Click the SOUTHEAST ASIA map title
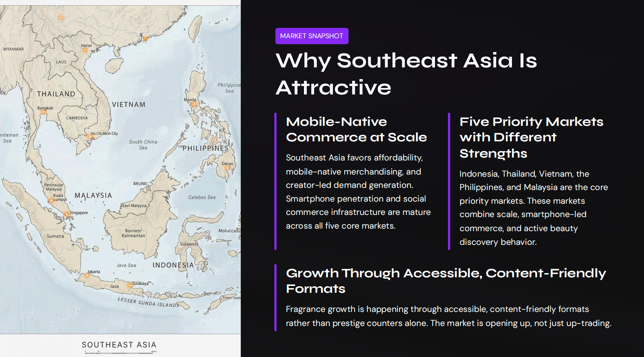Screen dimensions: 644x357 click(x=119, y=345)
